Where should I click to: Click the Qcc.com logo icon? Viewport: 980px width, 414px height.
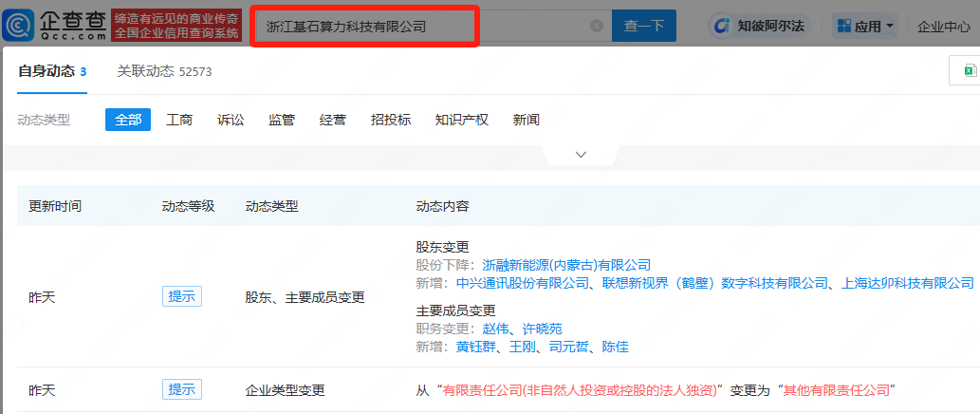point(17,26)
